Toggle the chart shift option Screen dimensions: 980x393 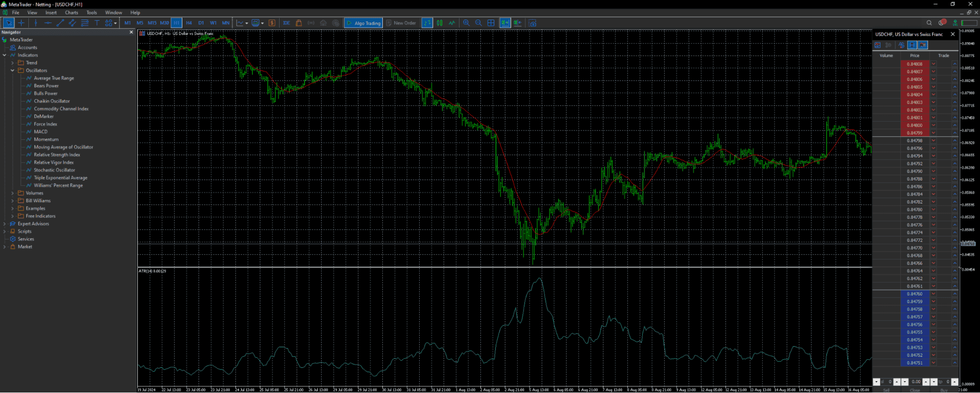click(x=517, y=23)
